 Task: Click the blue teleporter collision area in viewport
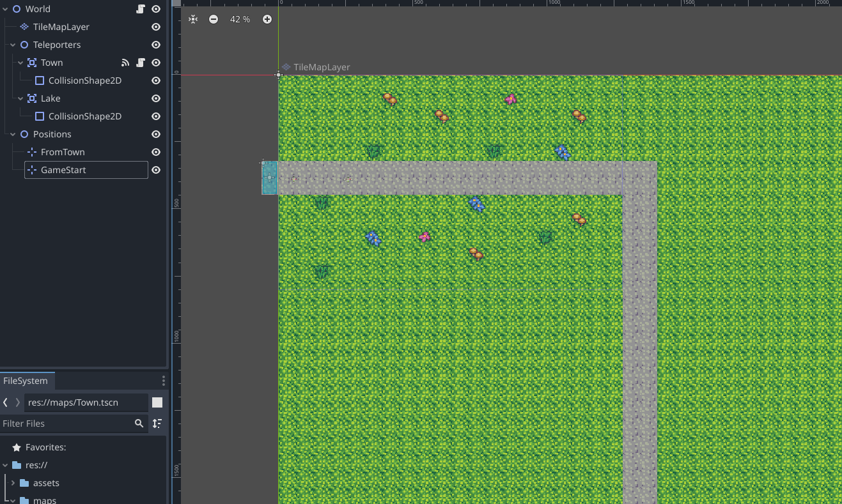click(x=269, y=178)
